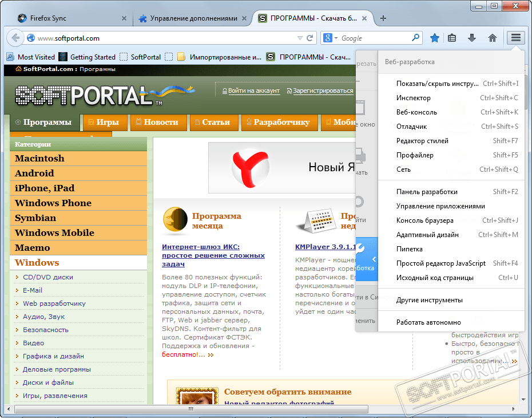Select Windows Phone category
Screen dimensions: 532x418
tap(78, 203)
